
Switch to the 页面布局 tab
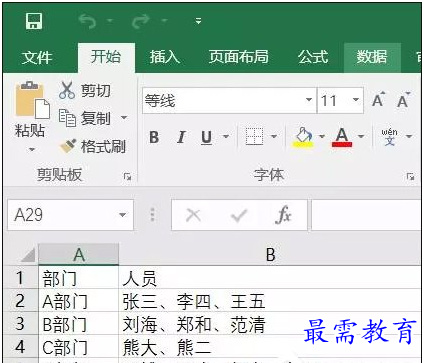(x=239, y=57)
